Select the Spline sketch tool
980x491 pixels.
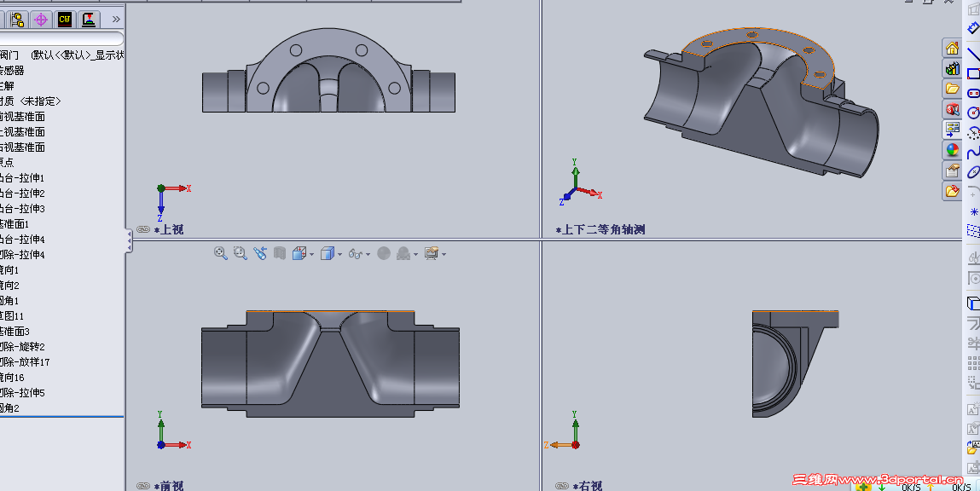[973, 153]
